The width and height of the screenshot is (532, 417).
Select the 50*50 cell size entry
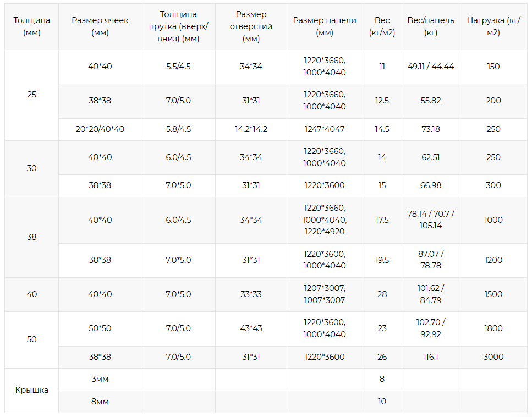pyautogui.click(x=100, y=328)
